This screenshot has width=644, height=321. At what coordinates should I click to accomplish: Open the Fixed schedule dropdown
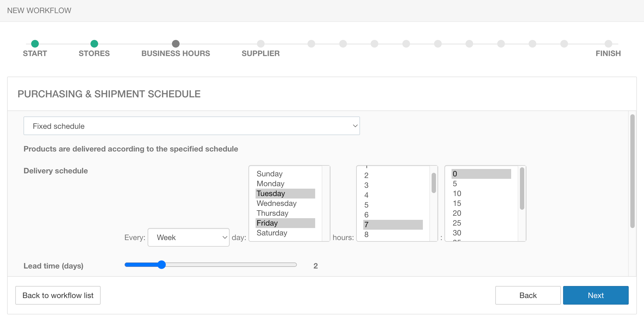coord(192,126)
